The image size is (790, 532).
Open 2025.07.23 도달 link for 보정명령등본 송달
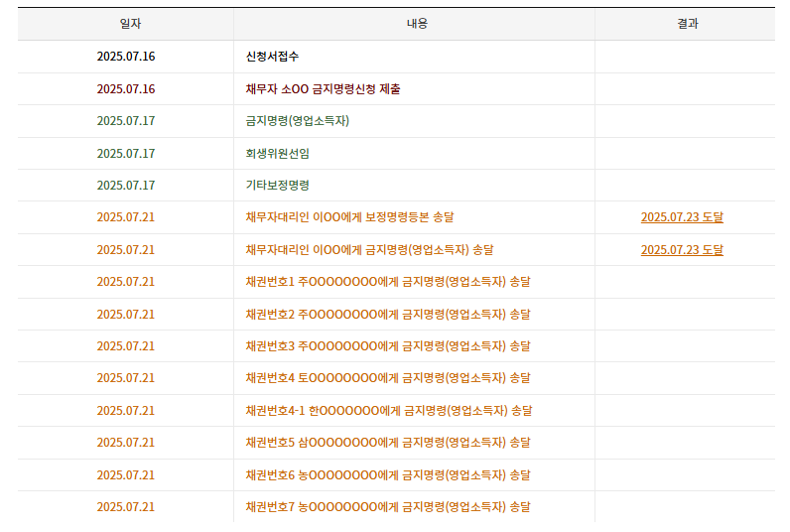(682, 217)
